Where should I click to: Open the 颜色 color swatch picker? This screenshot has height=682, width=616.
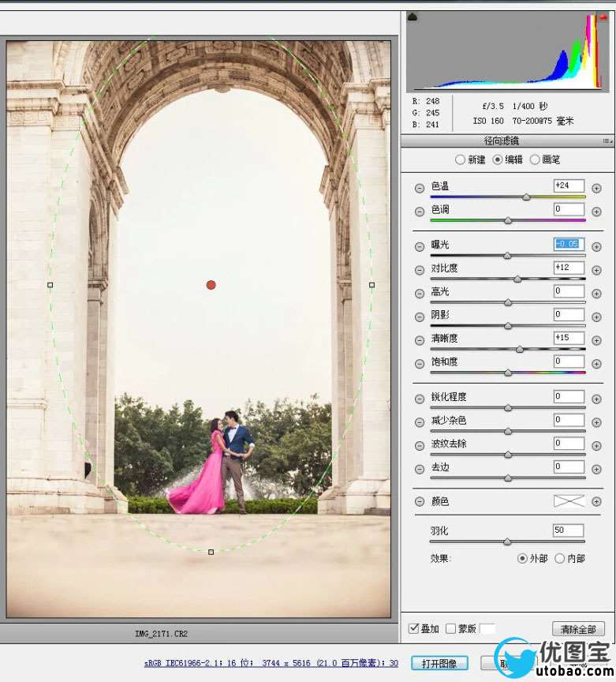[569, 501]
